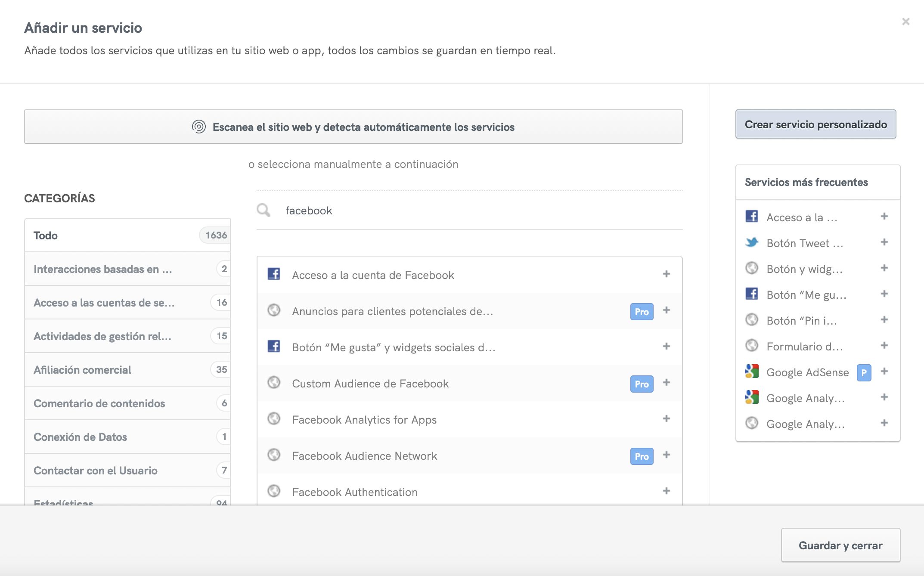Click the blue "P" badge next to Google AdSense
924x576 pixels.
(x=865, y=372)
